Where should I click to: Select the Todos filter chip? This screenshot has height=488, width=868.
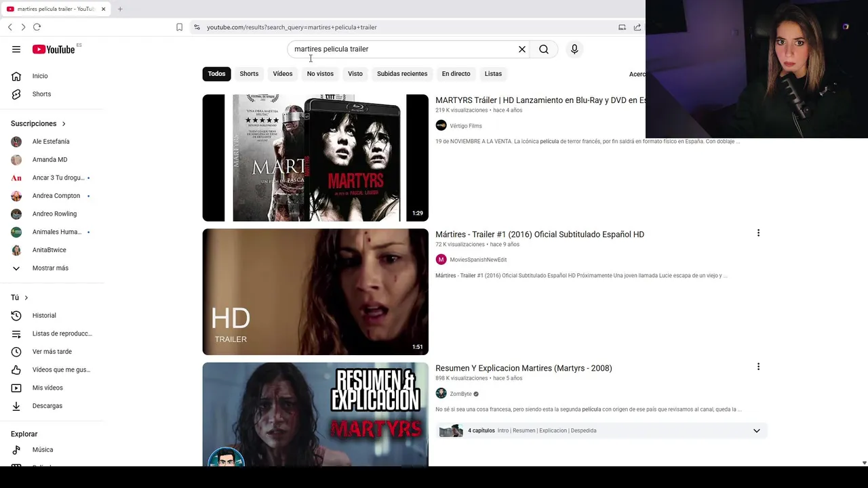point(216,74)
